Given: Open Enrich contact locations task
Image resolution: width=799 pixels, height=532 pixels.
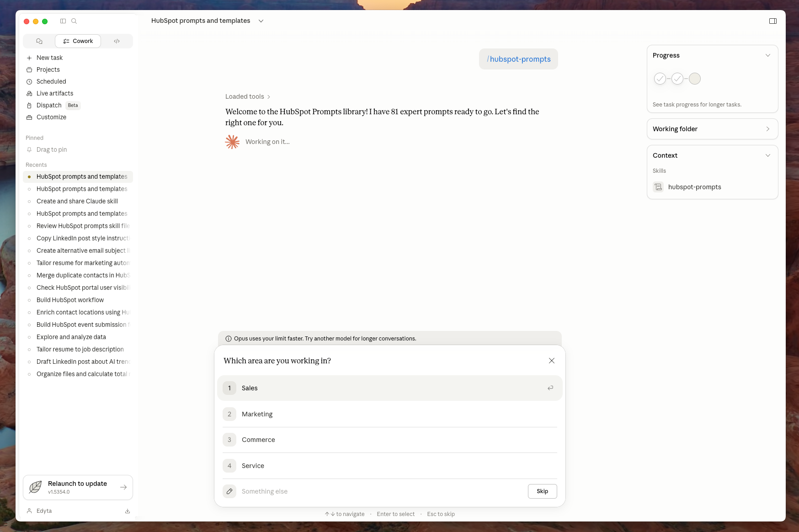Looking at the screenshot, I should click(78, 312).
